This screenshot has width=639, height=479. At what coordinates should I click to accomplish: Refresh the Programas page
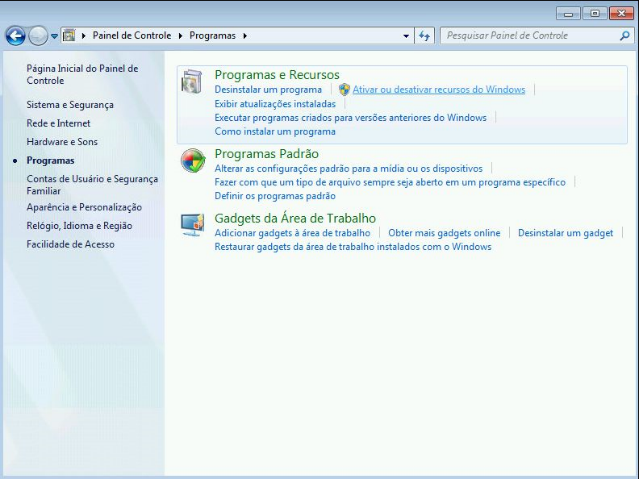[424, 36]
